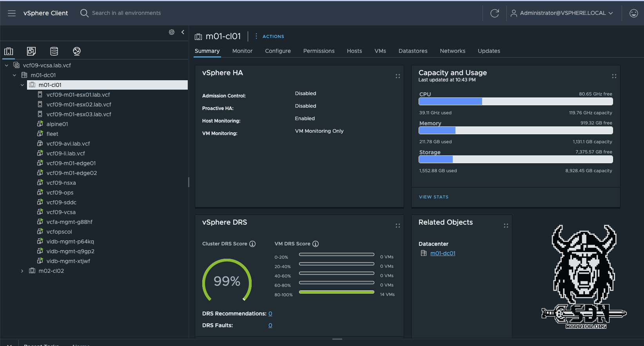Open the Storage inventory view icon
The height and width of the screenshot is (346, 644).
coord(54,51)
